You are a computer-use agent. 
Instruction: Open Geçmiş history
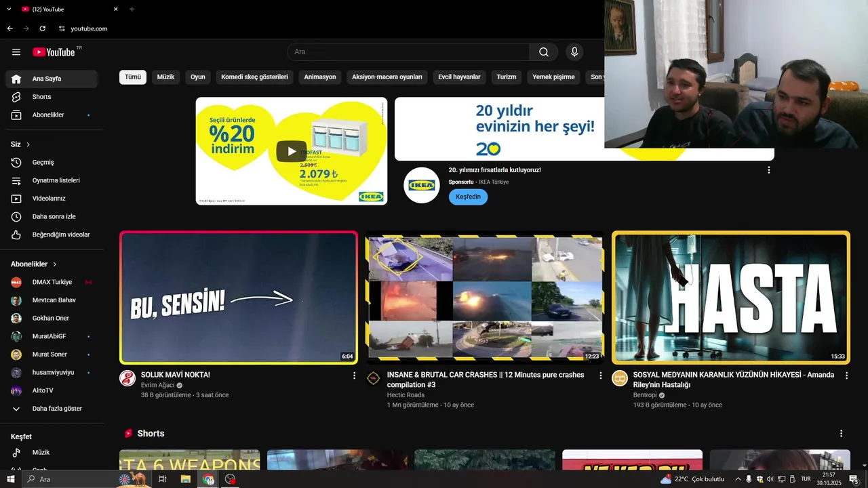pyautogui.click(x=52, y=163)
